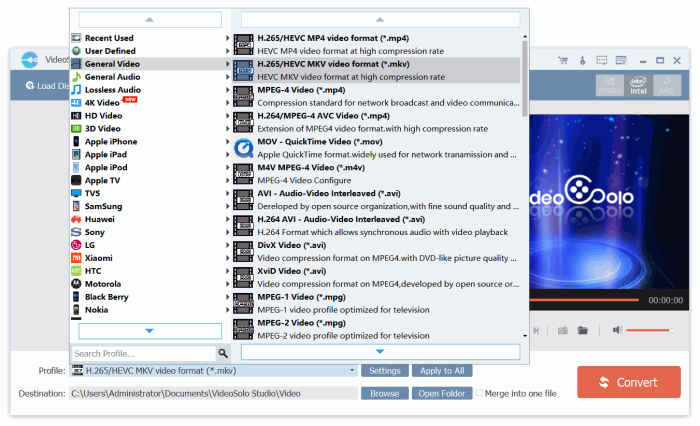Toggle NVIDIA hardware acceleration
This screenshot has width=700, height=426.
(x=610, y=85)
